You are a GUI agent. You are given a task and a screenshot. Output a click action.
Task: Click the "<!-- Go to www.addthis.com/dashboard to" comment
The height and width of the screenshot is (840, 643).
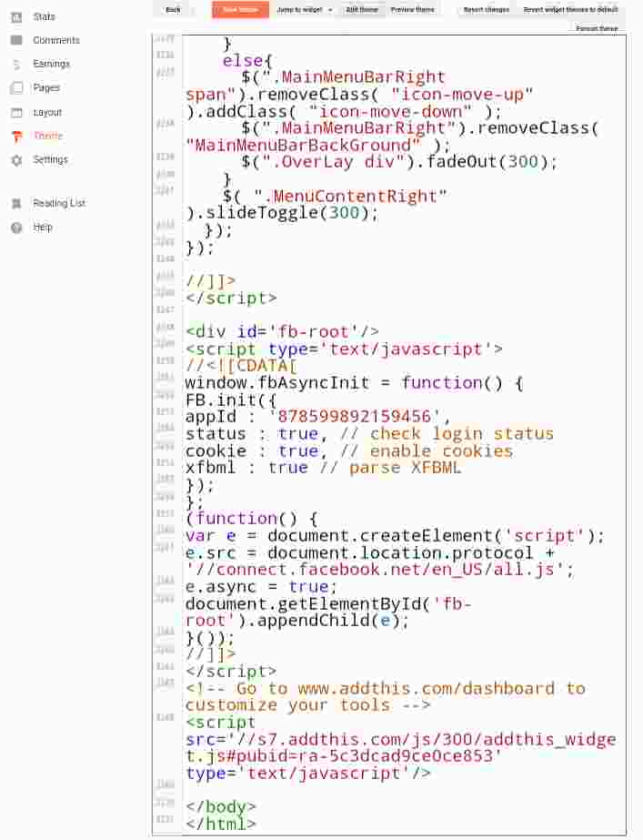coord(385,688)
